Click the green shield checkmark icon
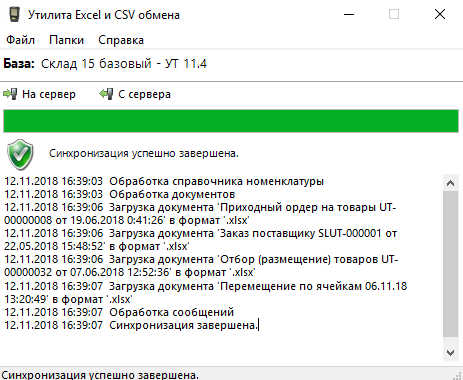The width and height of the screenshot is (463, 380). 20,155
